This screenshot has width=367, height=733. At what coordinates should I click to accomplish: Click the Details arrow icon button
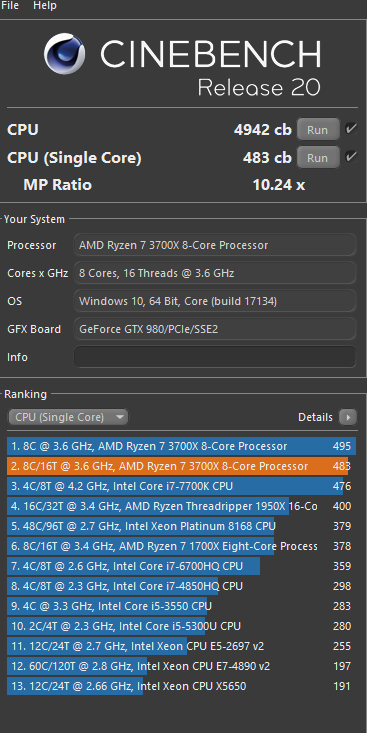click(x=348, y=417)
